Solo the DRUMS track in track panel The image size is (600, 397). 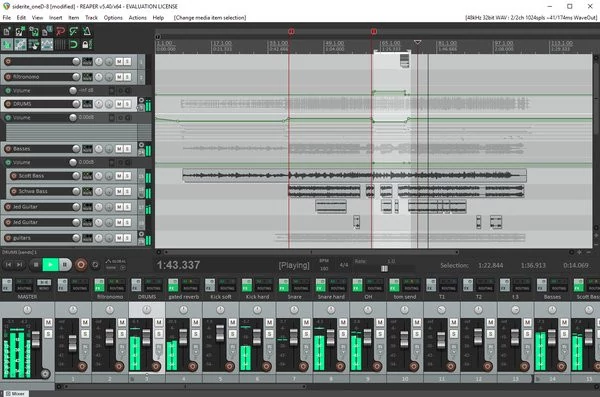point(127,104)
